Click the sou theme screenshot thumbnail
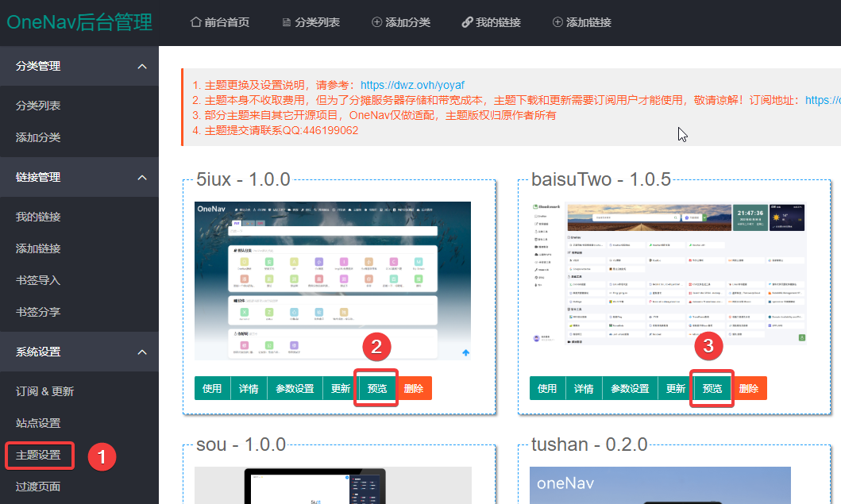The image size is (841, 504). click(x=333, y=485)
